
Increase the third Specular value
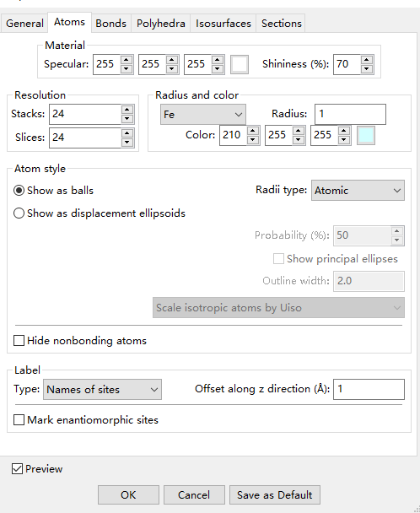(218, 60)
